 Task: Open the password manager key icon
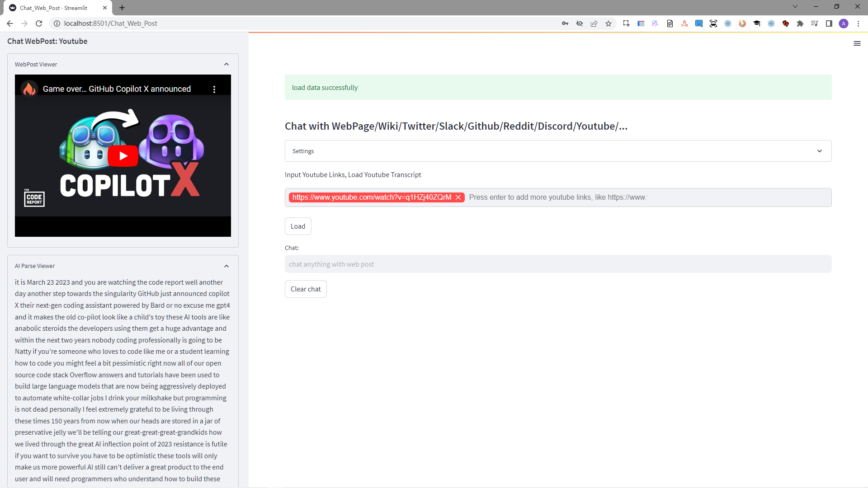(x=565, y=23)
